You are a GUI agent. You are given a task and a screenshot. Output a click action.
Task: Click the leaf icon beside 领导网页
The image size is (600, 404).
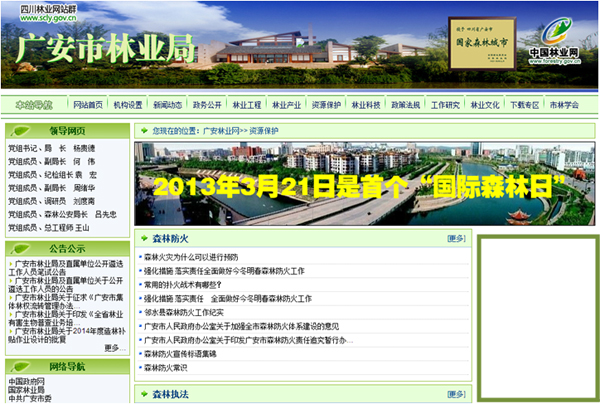tap(21, 131)
